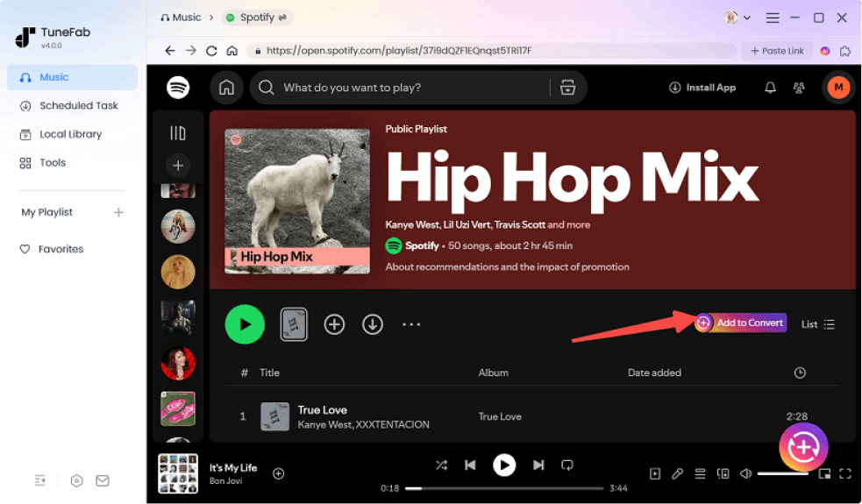Screen dimensions: 862x504
Task: Go back in the embedded browser
Action: (x=170, y=51)
